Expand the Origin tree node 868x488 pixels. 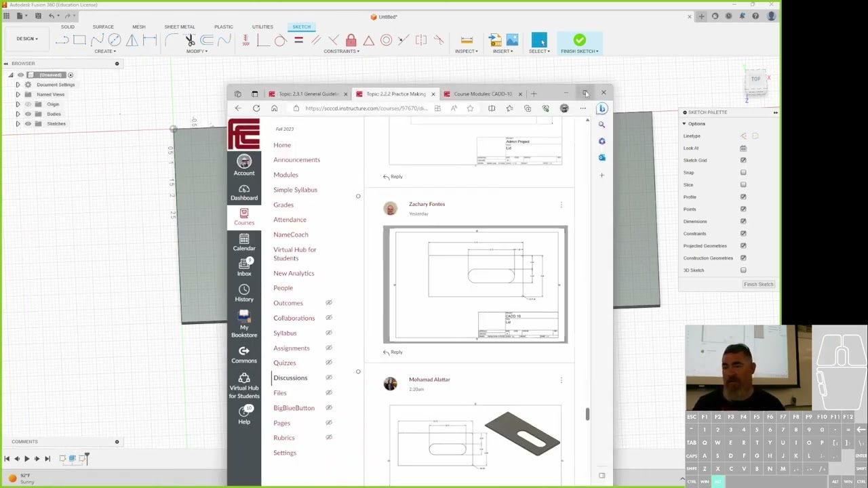(x=18, y=104)
